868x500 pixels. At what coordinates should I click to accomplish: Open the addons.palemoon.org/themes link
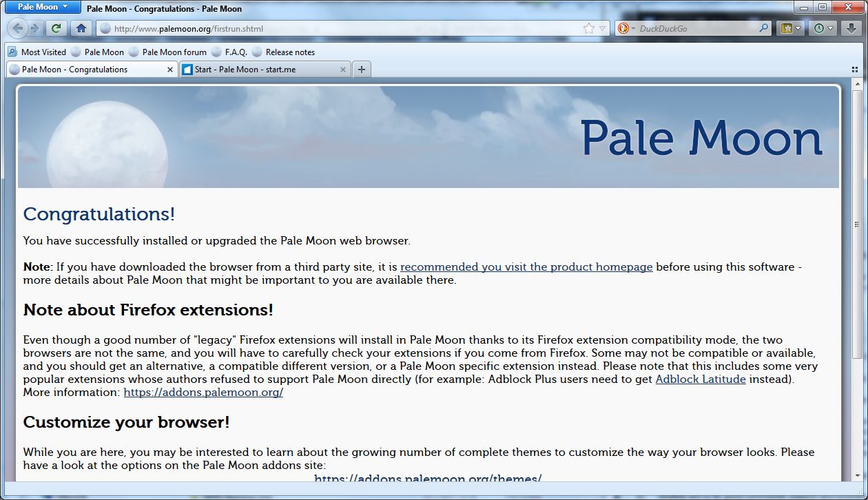click(428, 479)
